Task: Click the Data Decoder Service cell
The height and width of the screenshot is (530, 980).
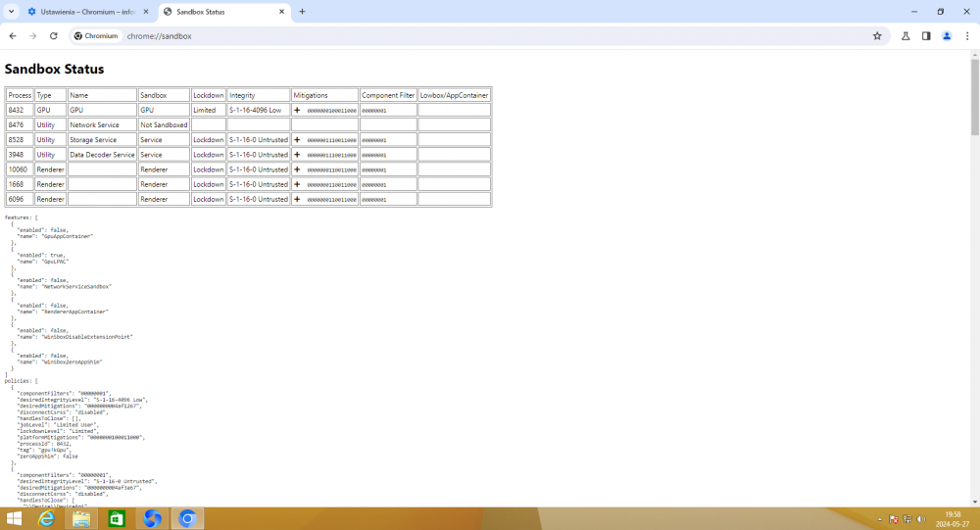Action: click(102, 155)
